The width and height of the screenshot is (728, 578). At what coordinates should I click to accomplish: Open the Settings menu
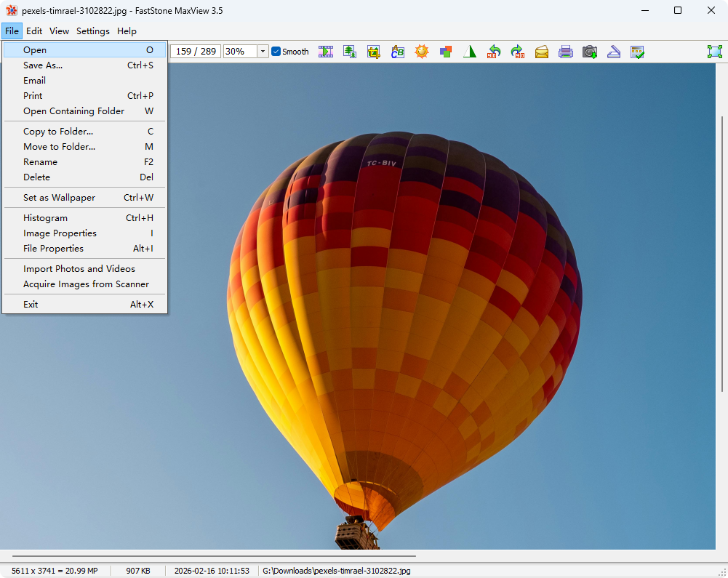(x=93, y=31)
